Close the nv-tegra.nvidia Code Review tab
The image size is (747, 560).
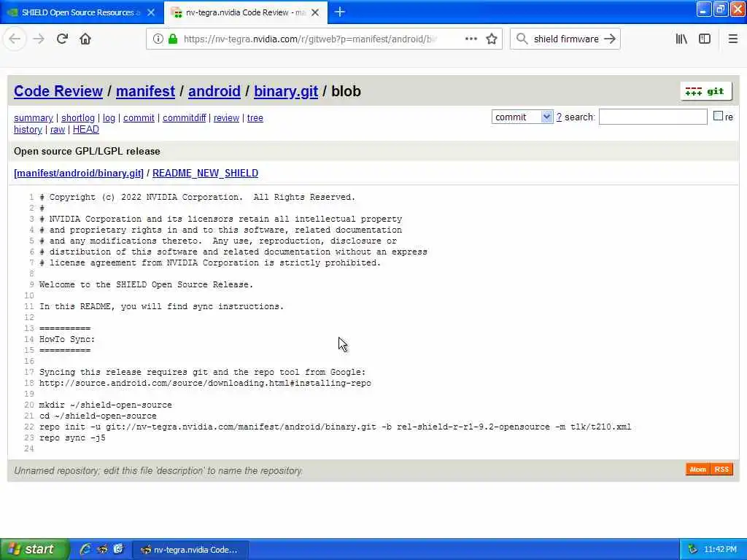(315, 12)
